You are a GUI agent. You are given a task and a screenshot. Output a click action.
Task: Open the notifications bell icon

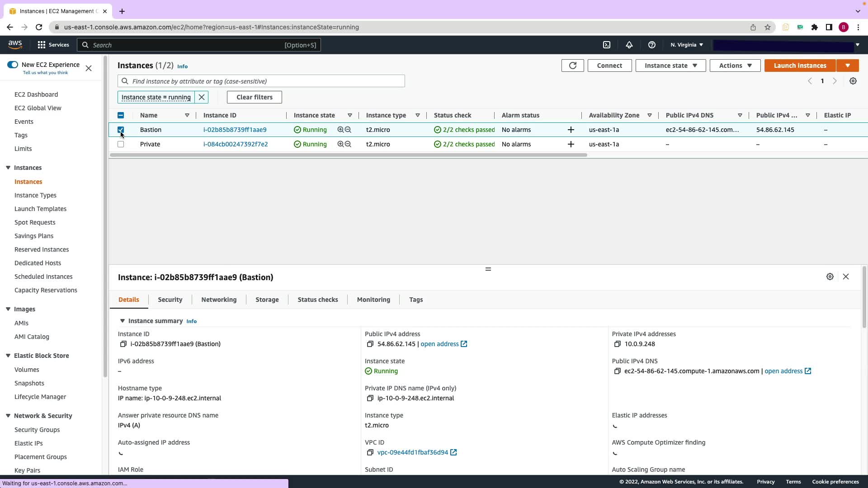[x=629, y=45]
